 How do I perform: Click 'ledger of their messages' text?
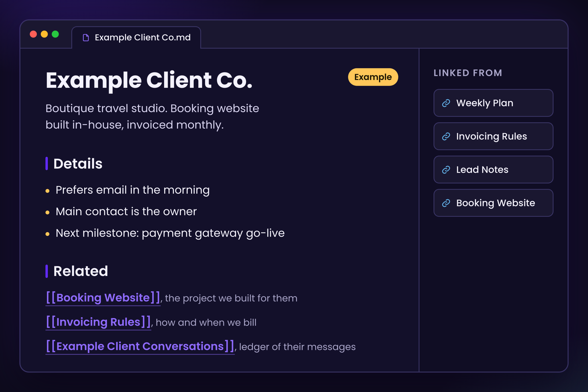[297, 347]
